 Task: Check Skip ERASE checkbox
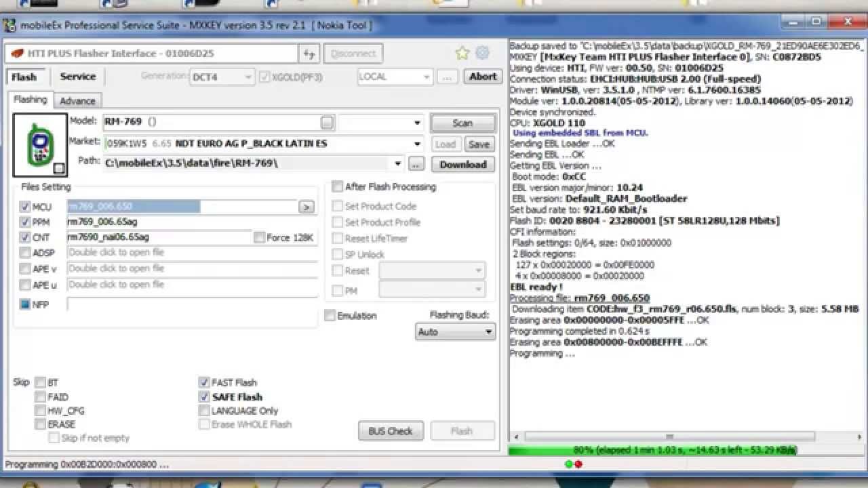(41, 424)
